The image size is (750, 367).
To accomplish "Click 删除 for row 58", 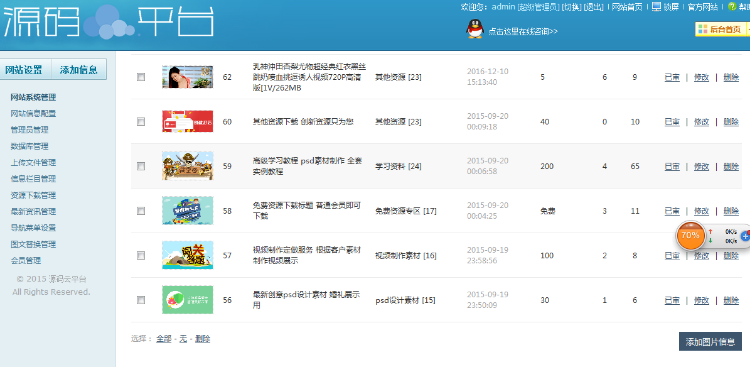I will click(731, 211).
